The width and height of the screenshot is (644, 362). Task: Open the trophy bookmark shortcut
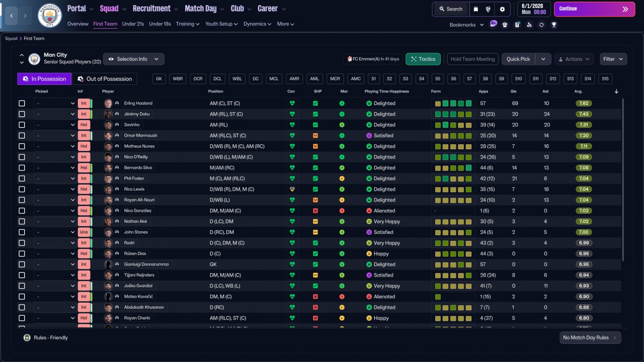(x=553, y=25)
